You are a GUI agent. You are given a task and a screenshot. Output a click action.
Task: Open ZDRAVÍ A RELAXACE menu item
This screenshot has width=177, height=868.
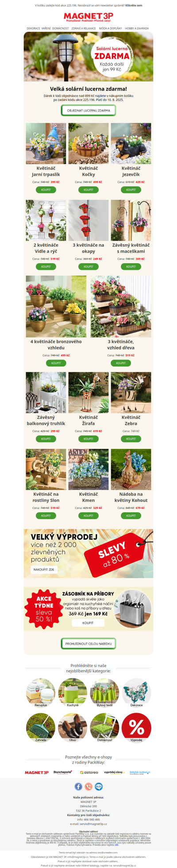point(84,28)
